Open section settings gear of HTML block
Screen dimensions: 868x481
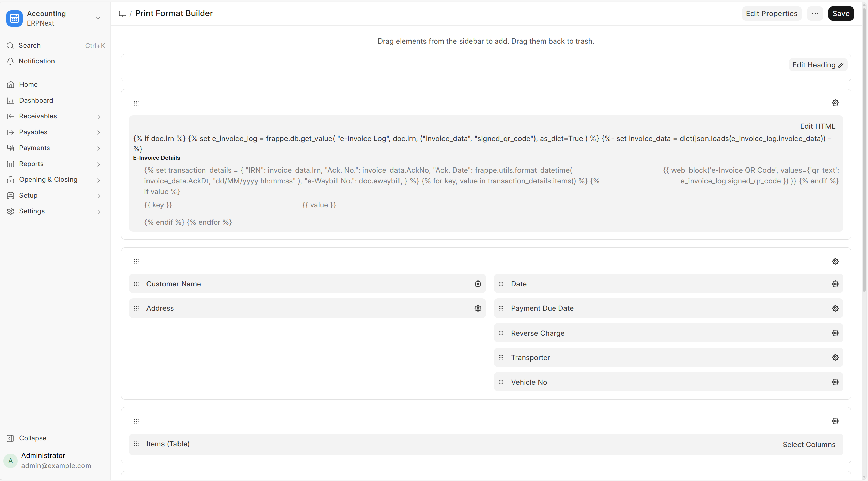click(x=835, y=103)
